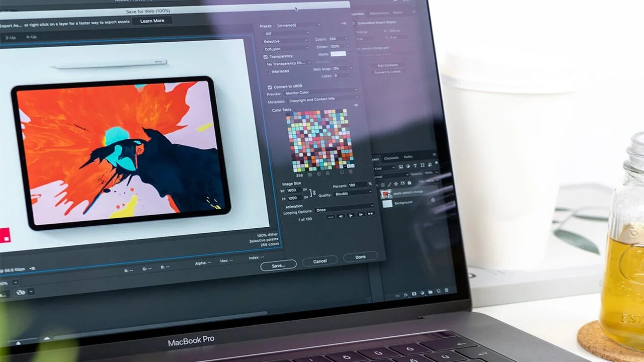Toggle the Transparency checkbox
The width and height of the screenshot is (644, 362).
click(x=266, y=57)
